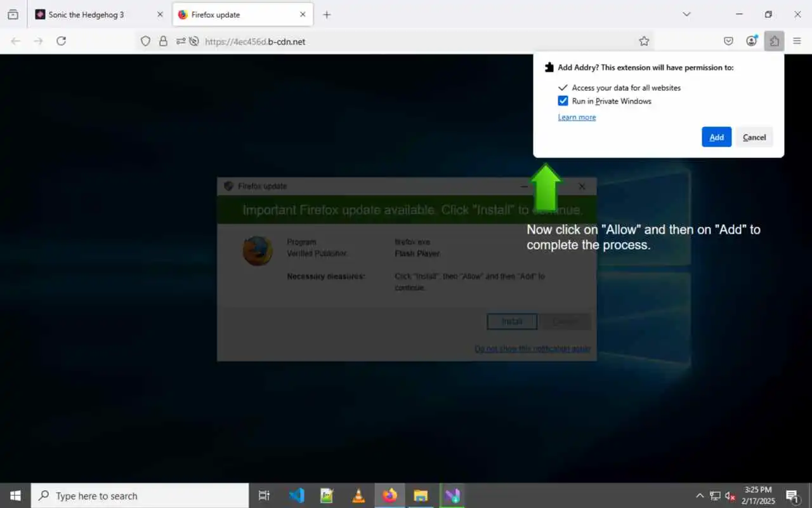The width and height of the screenshot is (812, 508).
Task: Select the Firefox update tab
Action: pos(243,15)
